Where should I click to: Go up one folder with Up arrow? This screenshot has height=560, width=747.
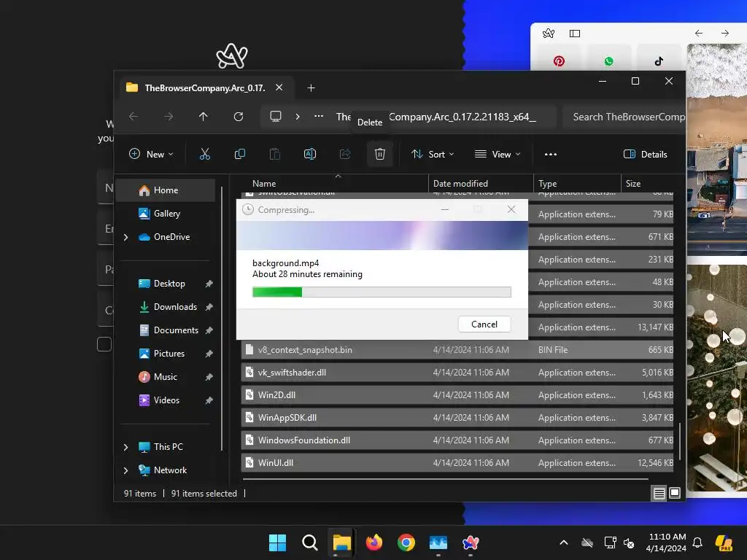[204, 117]
